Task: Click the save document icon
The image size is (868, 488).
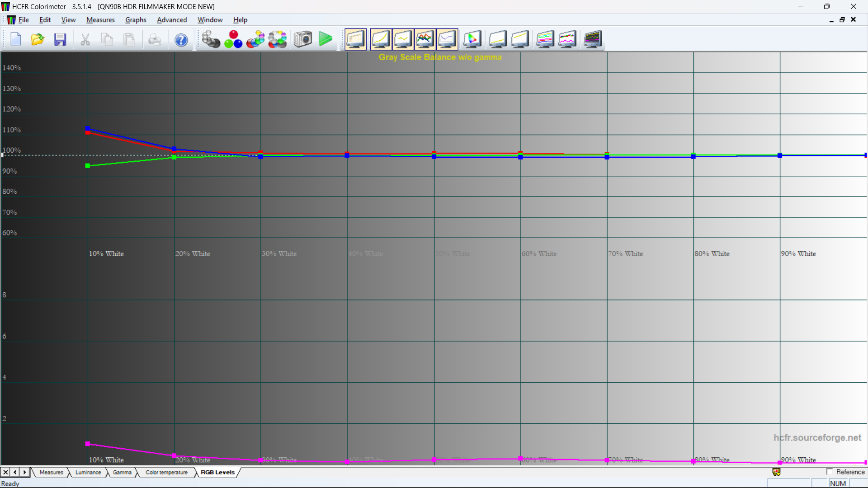Action: (60, 40)
